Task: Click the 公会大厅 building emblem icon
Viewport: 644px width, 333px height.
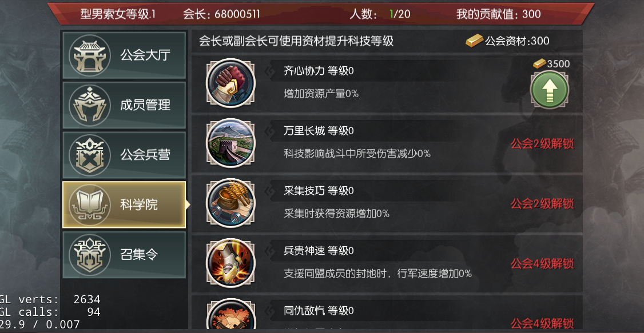Action: coord(90,55)
